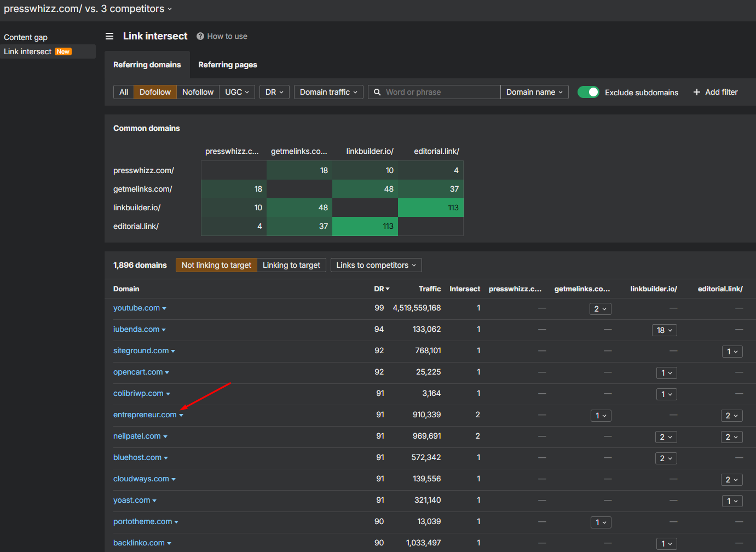Select the Nofollow filter
Screen dimensions: 756x552
pyautogui.click(x=198, y=92)
